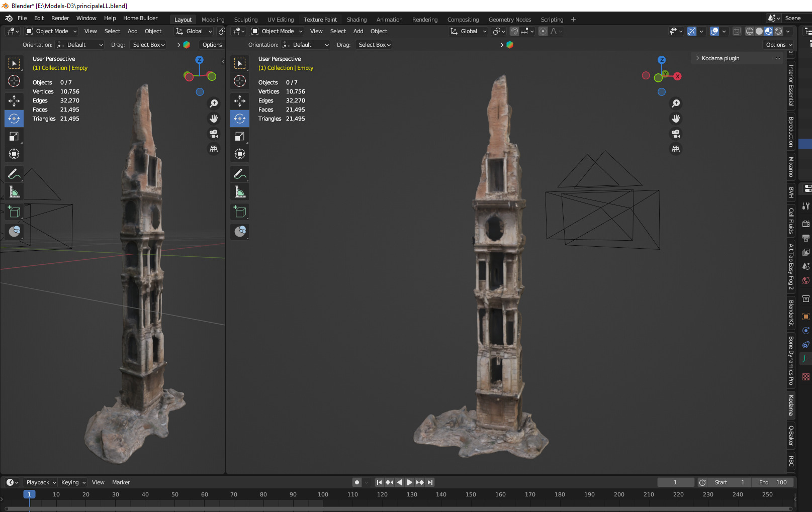Activate the Annotate tool in right viewport

pos(240,174)
